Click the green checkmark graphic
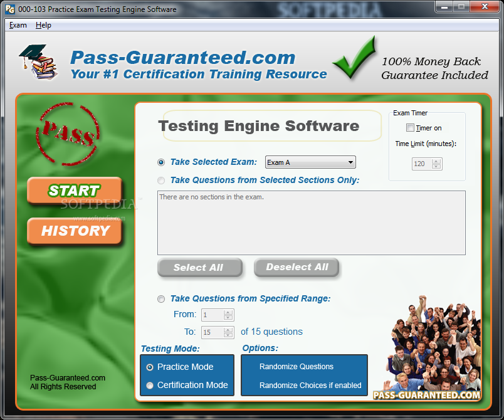This screenshot has height=420, width=504. click(355, 57)
